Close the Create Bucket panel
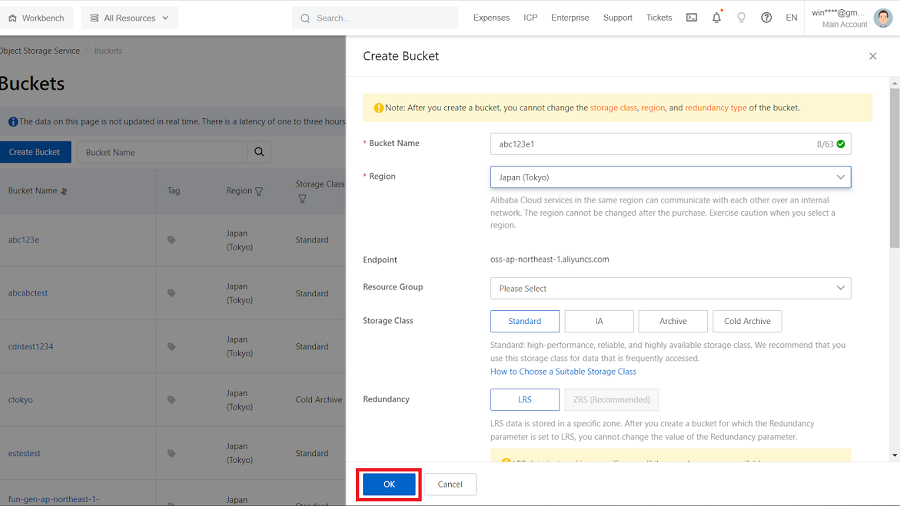This screenshot has height=506, width=900. 872,57
